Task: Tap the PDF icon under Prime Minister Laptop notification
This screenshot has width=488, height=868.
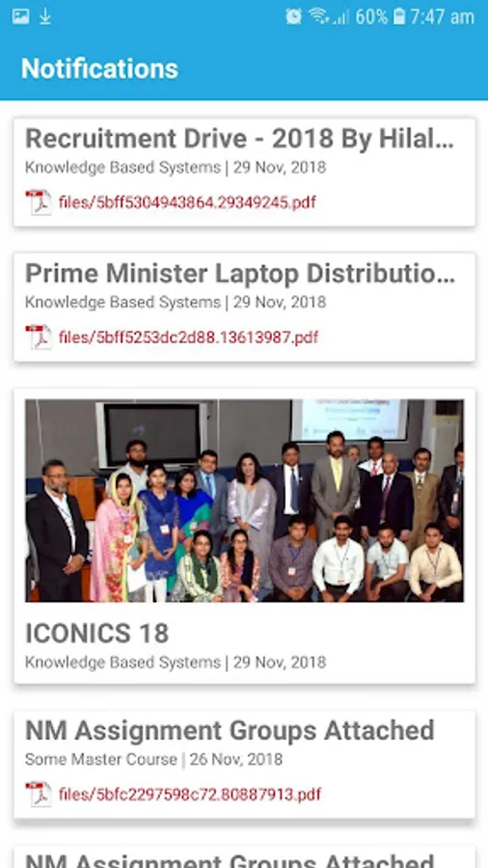Action: [x=39, y=338]
